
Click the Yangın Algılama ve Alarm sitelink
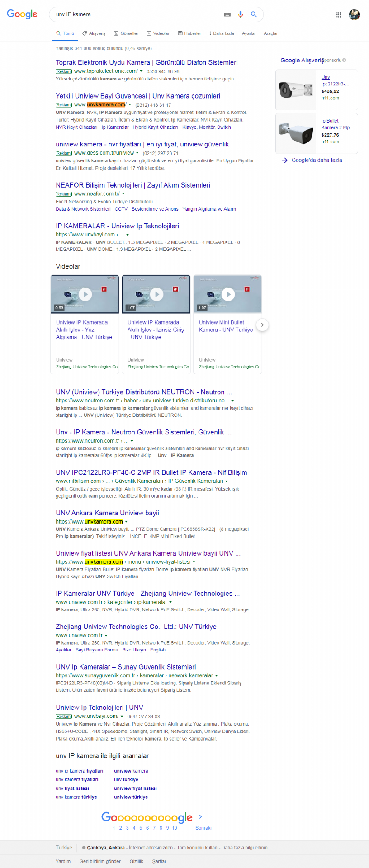coord(209,209)
